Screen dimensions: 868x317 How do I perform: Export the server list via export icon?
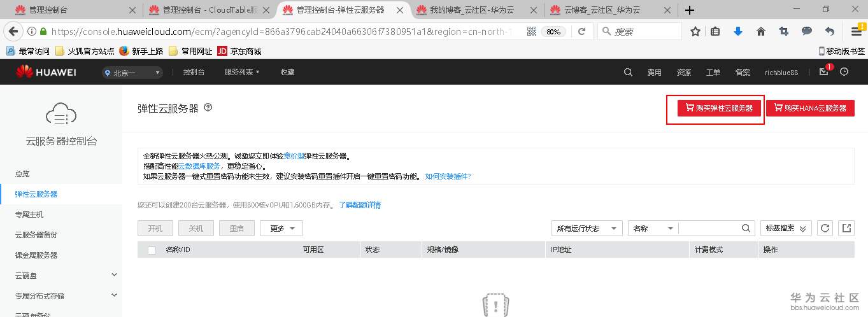846,229
